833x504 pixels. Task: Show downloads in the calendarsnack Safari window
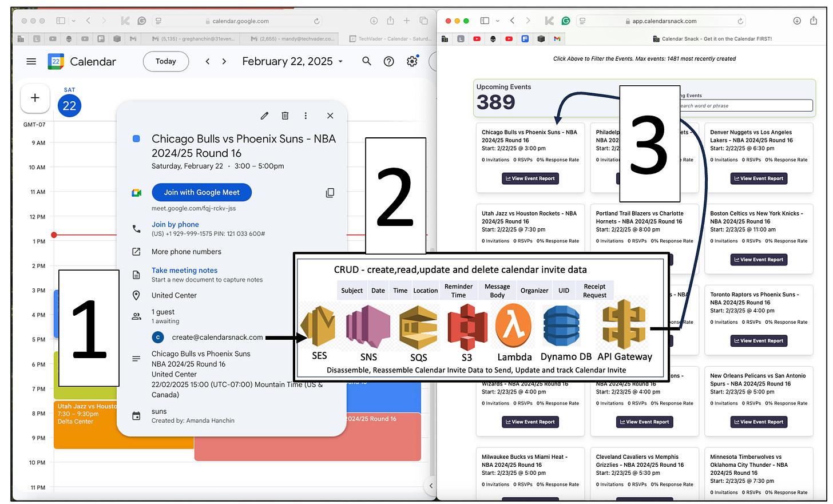pyautogui.click(x=797, y=21)
